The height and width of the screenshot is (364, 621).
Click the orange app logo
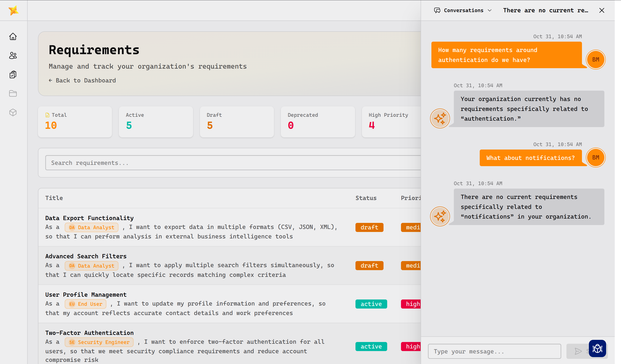coord(14,10)
